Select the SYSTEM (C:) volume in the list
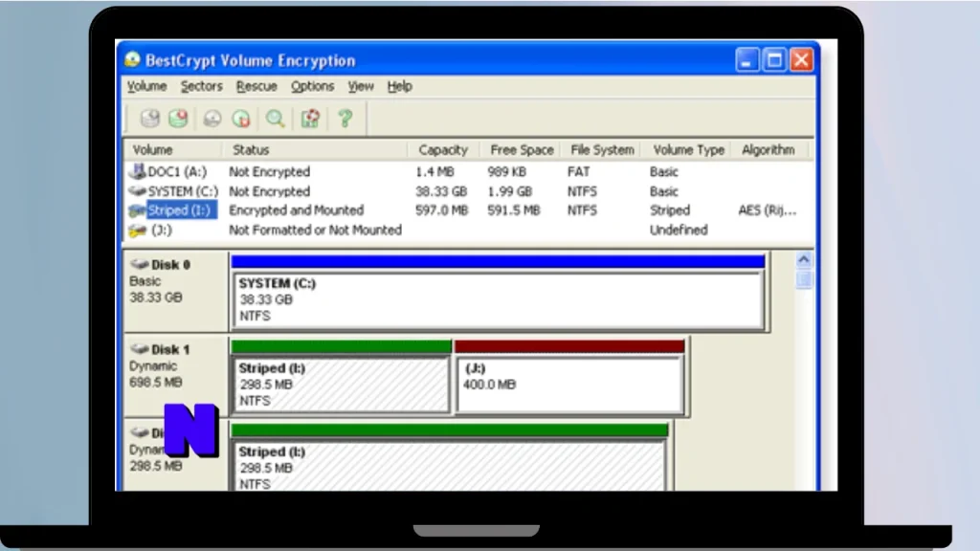The width and height of the screenshot is (980, 551). (x=183, y=191)
